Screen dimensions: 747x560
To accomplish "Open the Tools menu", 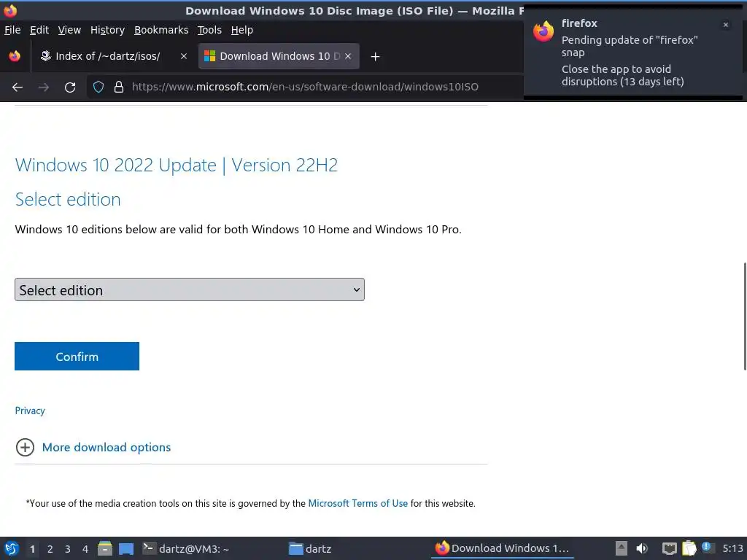I will (209, 30).
